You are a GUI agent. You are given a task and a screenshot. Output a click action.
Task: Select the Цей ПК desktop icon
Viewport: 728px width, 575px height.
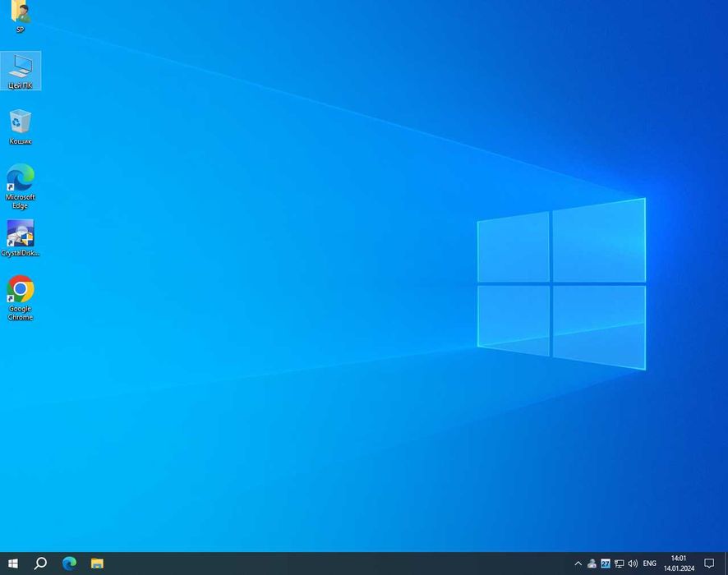pyautogui.click(x=21, y=71)
